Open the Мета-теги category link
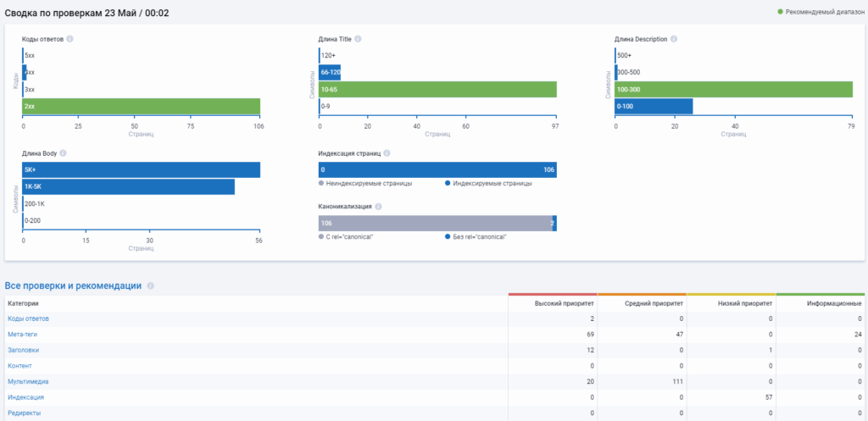Viewport: 868px width, 421px height. click(x=25, y=334)
